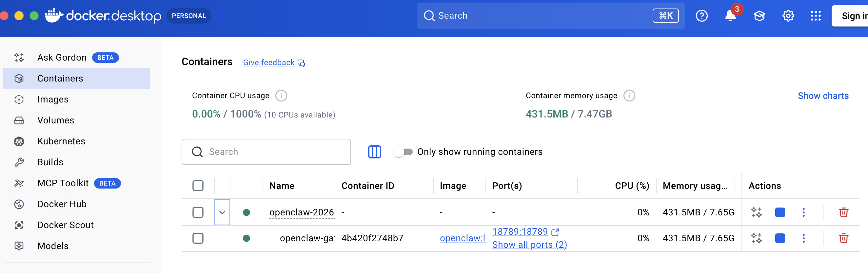Stop container 4b420f2748b7
This screenshot has height=273, width=868.
pyautogui.click(x=780, y=238)
